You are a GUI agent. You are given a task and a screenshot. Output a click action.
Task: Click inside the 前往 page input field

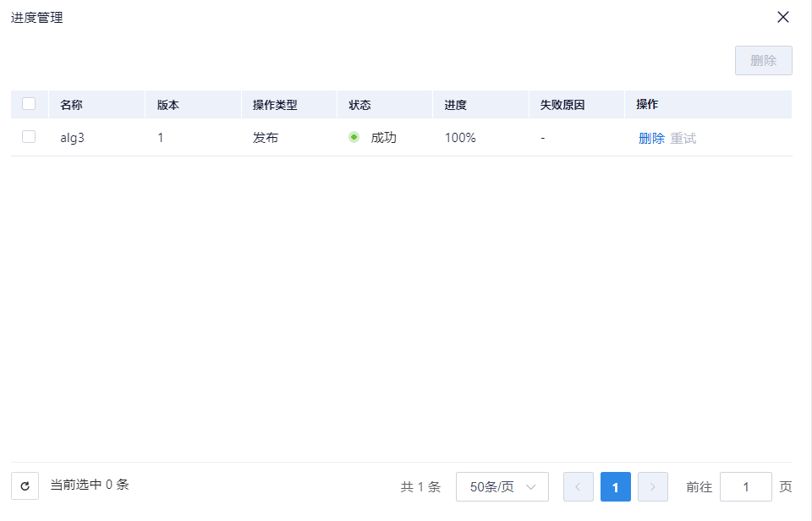point(745,486)
